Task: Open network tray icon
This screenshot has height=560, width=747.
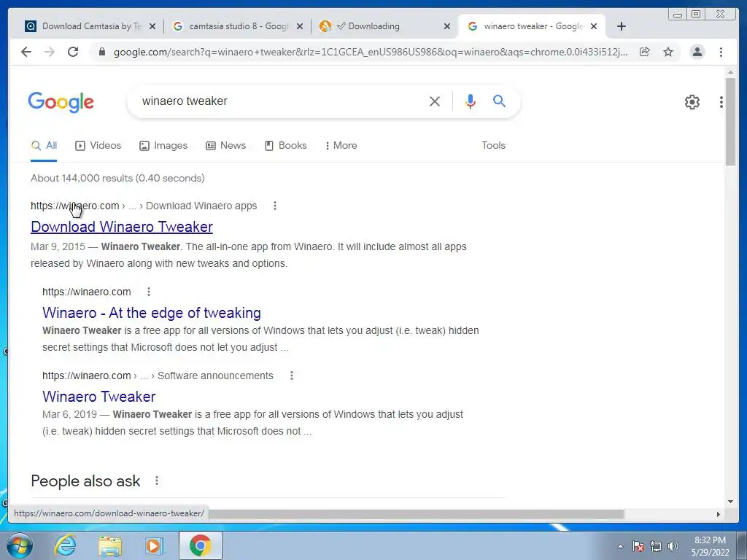Action: coord(656,546)
